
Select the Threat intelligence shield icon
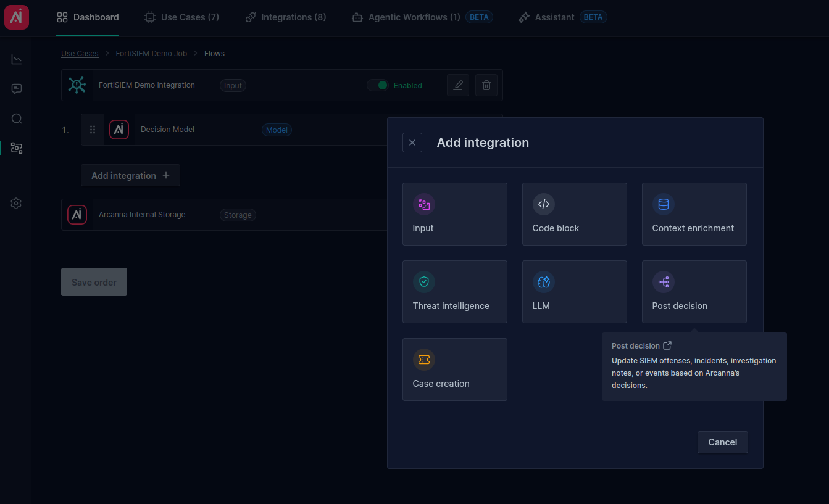click(x=424, y=282)
